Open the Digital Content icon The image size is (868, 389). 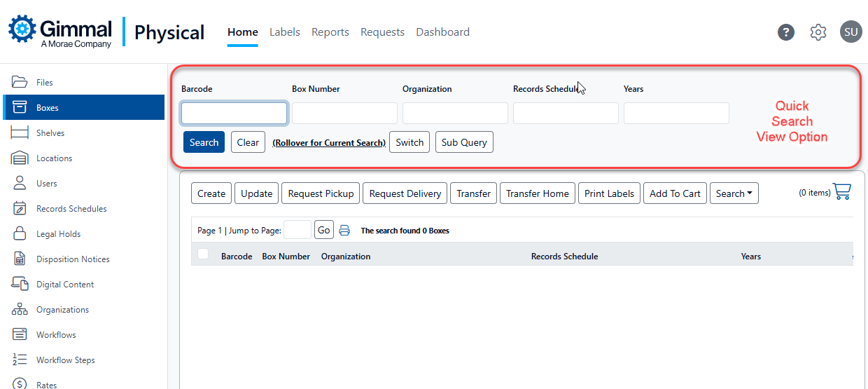coord(19,284)
